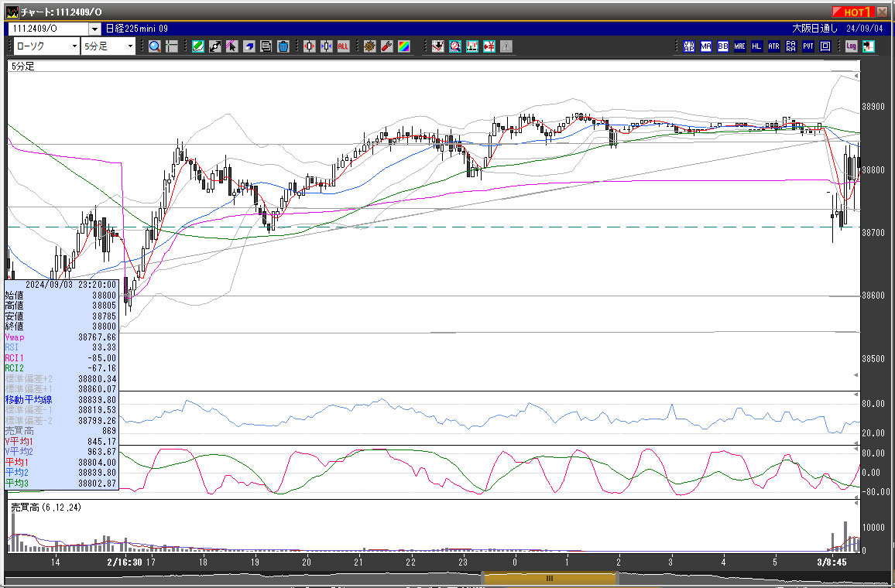Click the bottom timeline scroll thumb

click(x=550, y=578)
